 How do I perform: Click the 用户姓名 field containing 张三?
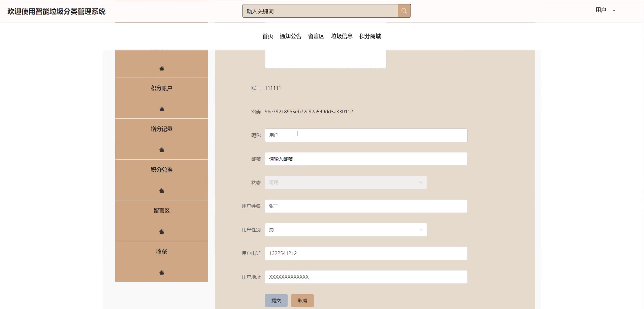tap(366, 206)
